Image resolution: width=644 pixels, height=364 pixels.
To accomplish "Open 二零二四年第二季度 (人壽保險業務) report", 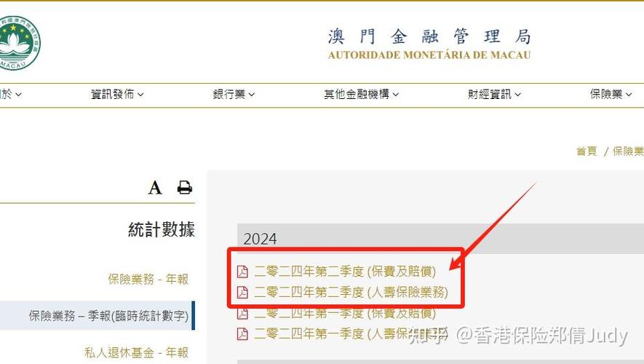I will (351, 293).
